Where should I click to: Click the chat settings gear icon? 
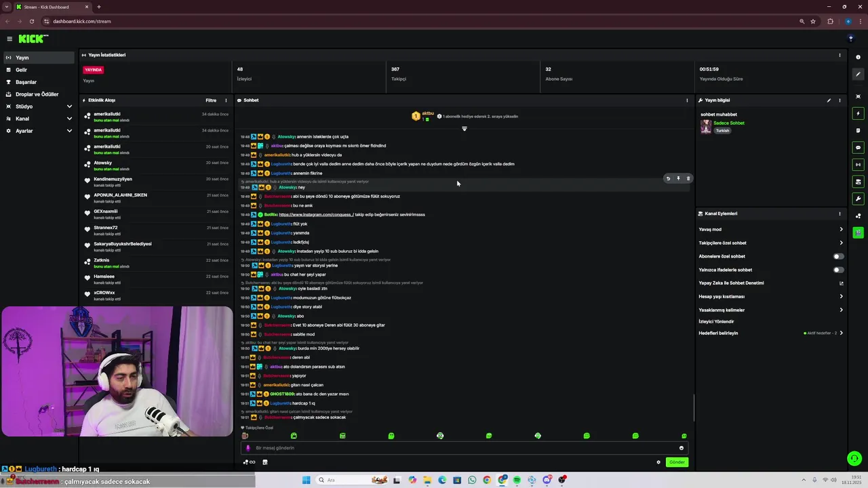click(658, 462)
